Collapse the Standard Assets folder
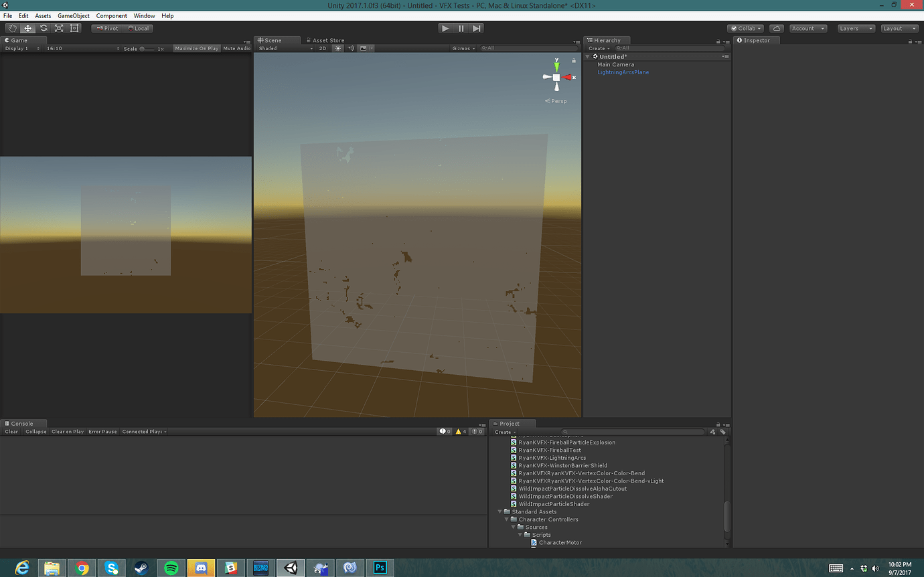The width and height of the screenshot is (924, 577). [500, 511]
